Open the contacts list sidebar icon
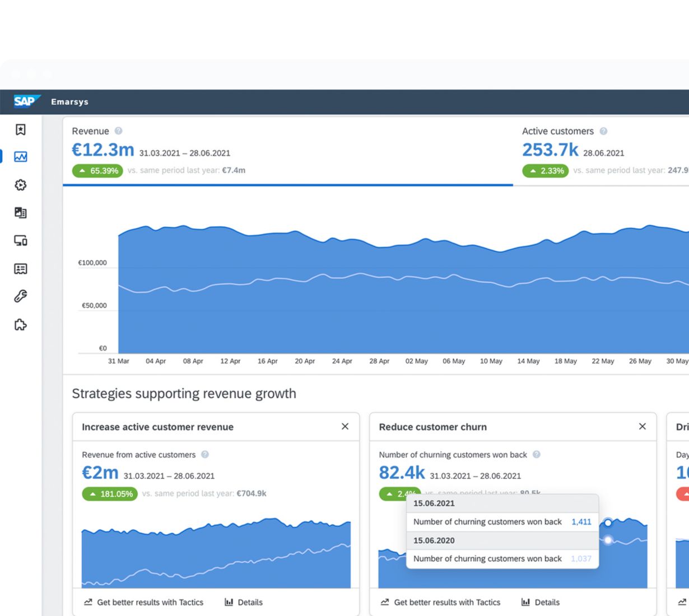Viewport: 689px width, 616px height. [21, 269]
